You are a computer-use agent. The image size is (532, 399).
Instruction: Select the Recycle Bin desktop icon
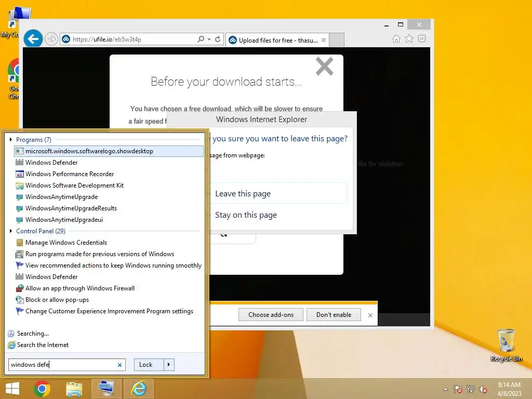tap(506, 345)
